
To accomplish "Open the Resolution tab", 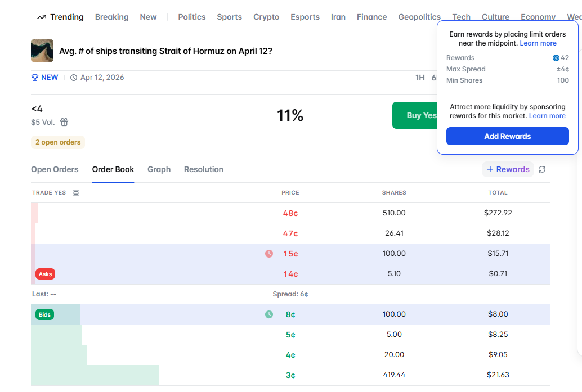I will pyautogui.click(x=204, y=169).
